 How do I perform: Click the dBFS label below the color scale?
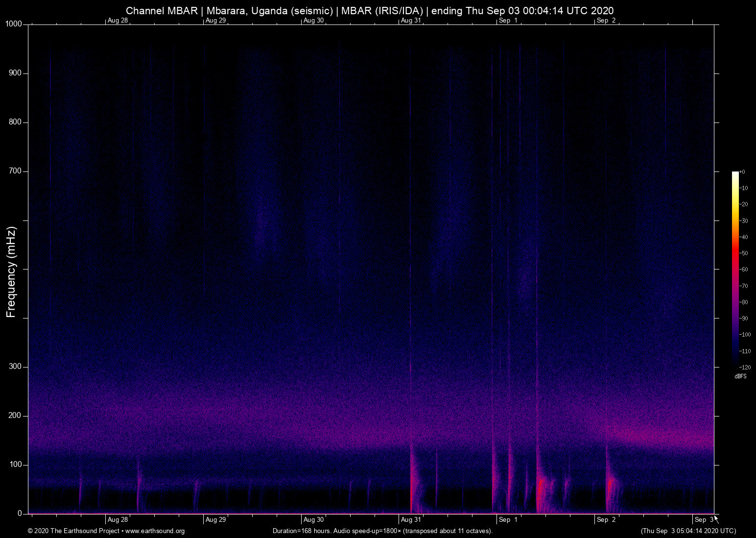740,376
